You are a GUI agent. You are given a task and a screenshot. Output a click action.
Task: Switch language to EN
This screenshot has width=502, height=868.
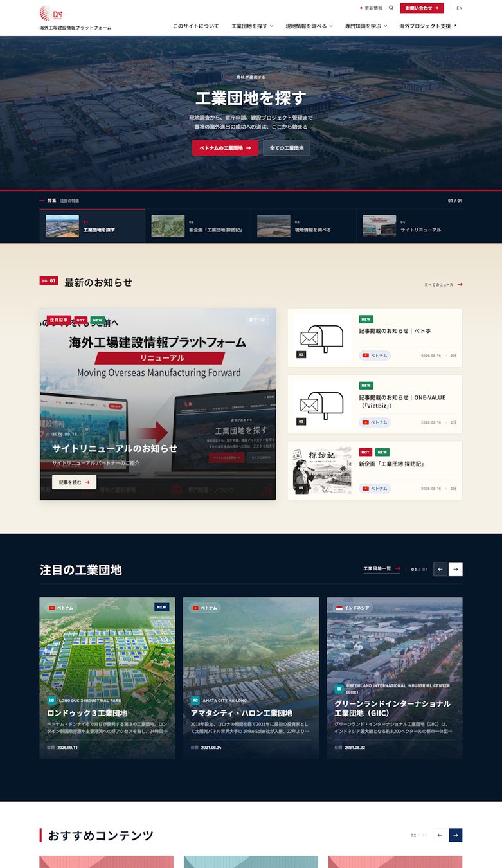click(459, 8)
